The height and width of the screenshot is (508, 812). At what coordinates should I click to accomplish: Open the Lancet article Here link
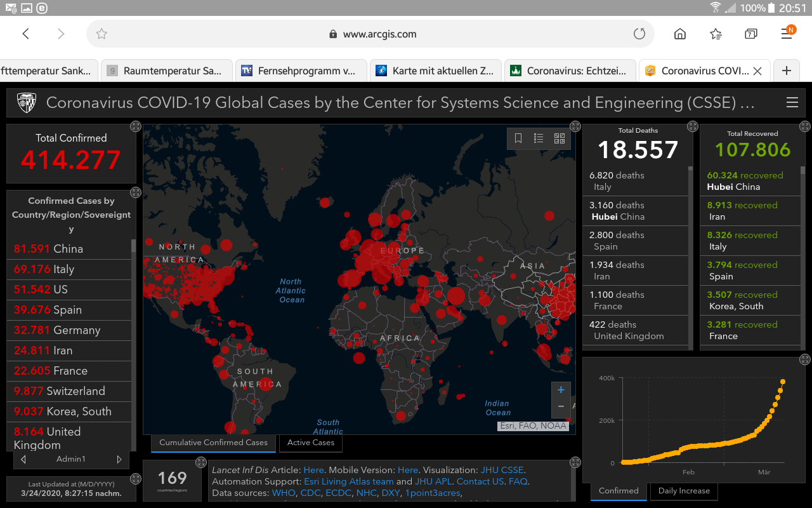tap(313, 471)
